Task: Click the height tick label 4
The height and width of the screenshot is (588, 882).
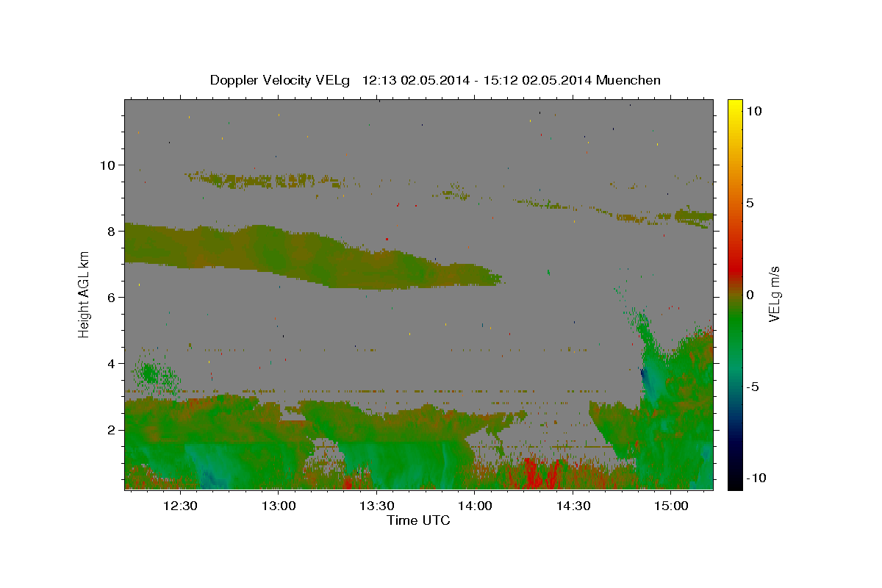Action: pos(113,364)
